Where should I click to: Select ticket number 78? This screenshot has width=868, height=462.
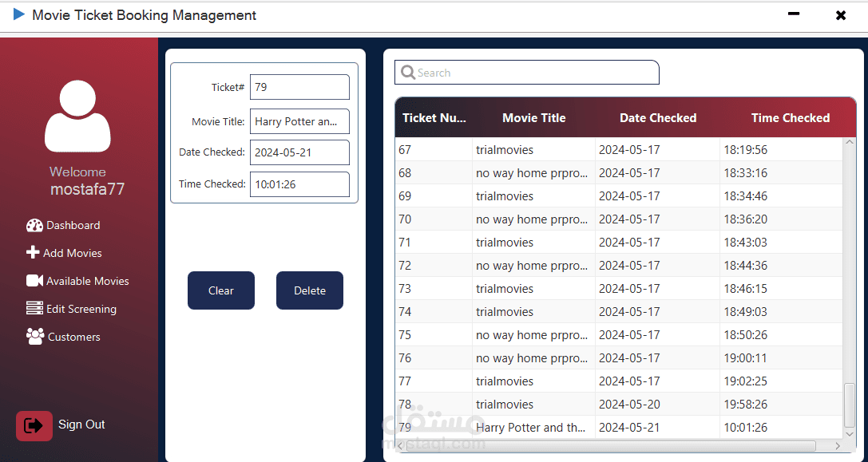405,405
